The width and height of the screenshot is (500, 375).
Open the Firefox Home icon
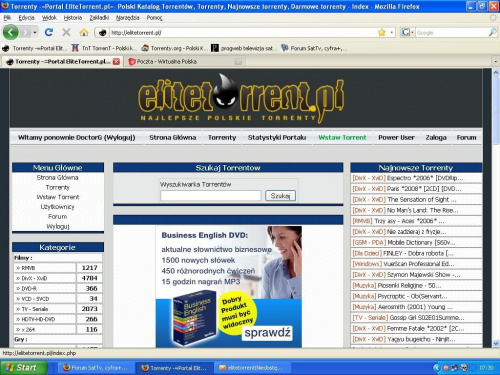tap(84, 32)
